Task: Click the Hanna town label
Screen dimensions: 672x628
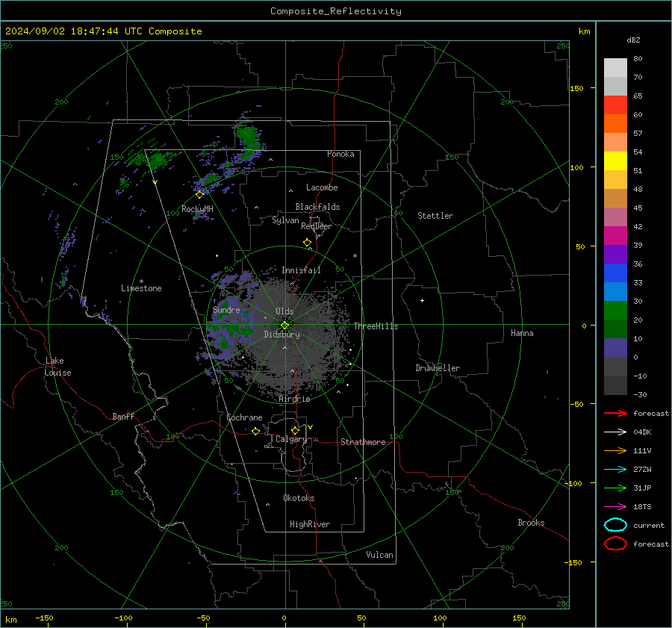Action: coord(522,333)
